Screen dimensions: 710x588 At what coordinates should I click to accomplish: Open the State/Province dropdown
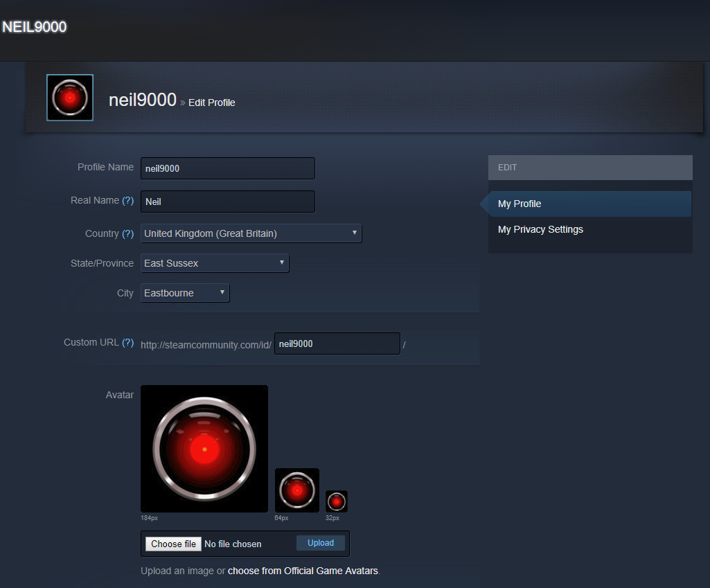pos(215,263)
